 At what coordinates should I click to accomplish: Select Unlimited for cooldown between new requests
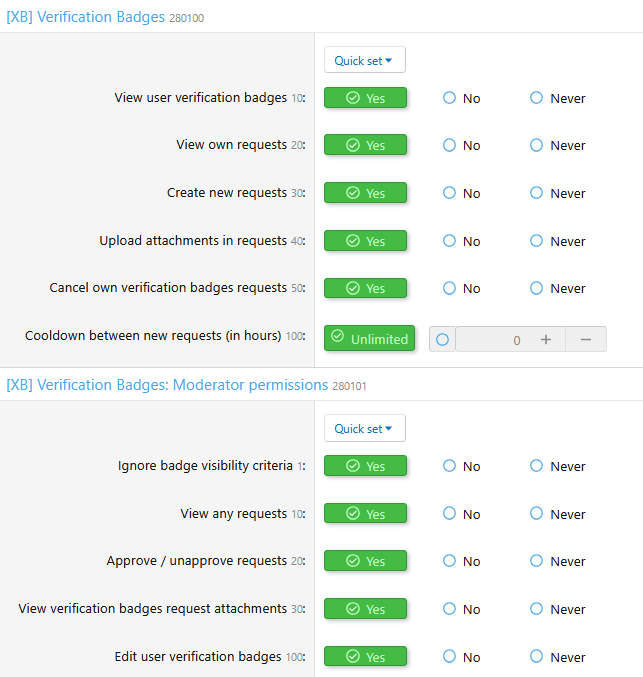click(369, 338)
